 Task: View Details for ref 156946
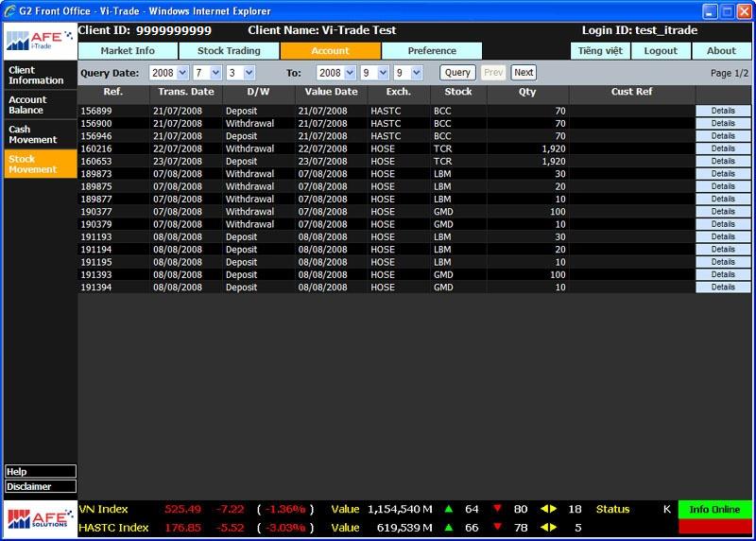point(723,135)
